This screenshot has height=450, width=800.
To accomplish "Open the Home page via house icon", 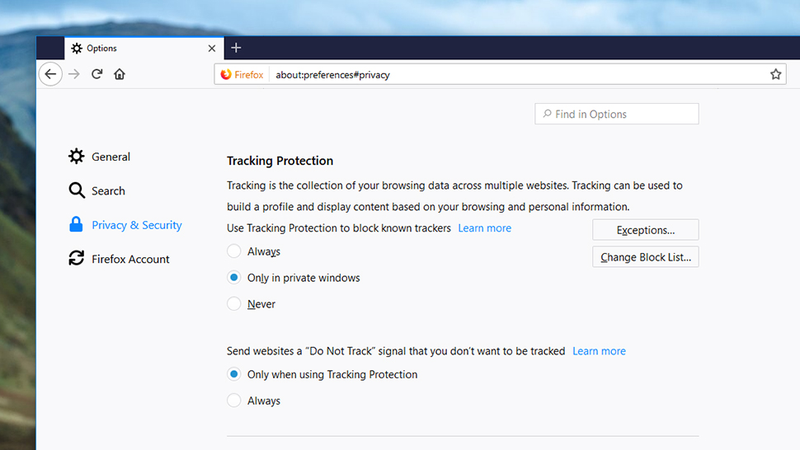I will pos(119,74).
